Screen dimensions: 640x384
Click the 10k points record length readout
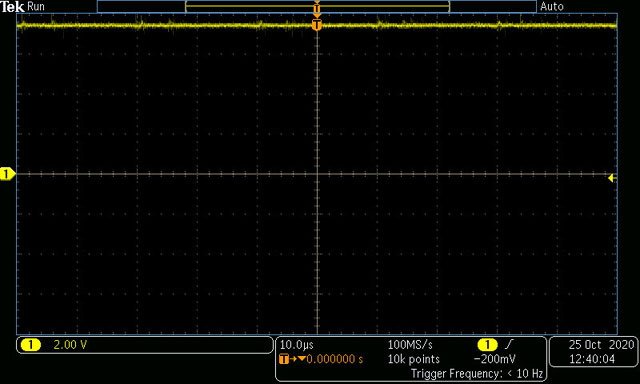point(413,359)
